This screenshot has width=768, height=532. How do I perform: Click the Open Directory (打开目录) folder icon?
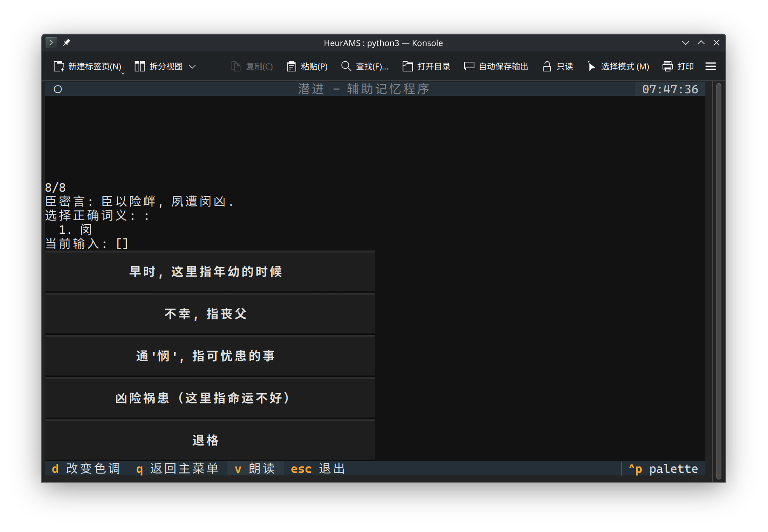pyautogui.click(x=408, y=66)
